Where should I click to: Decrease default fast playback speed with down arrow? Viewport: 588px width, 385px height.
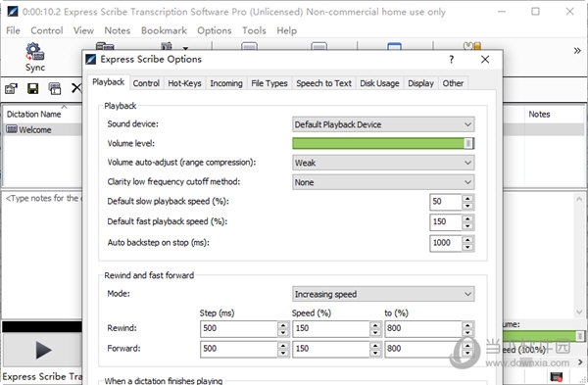tap(467, 226)
